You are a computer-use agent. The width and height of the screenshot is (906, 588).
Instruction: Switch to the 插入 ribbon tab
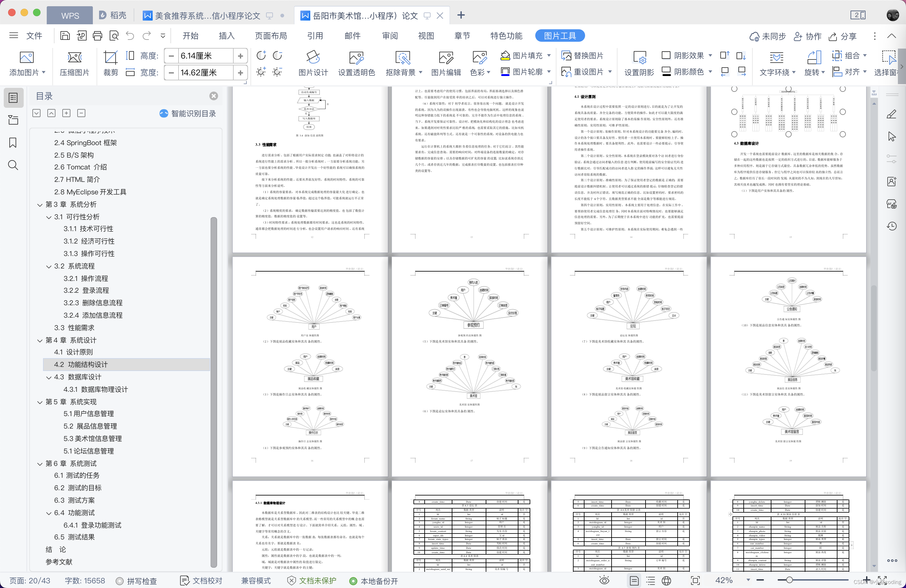[227, 36]
